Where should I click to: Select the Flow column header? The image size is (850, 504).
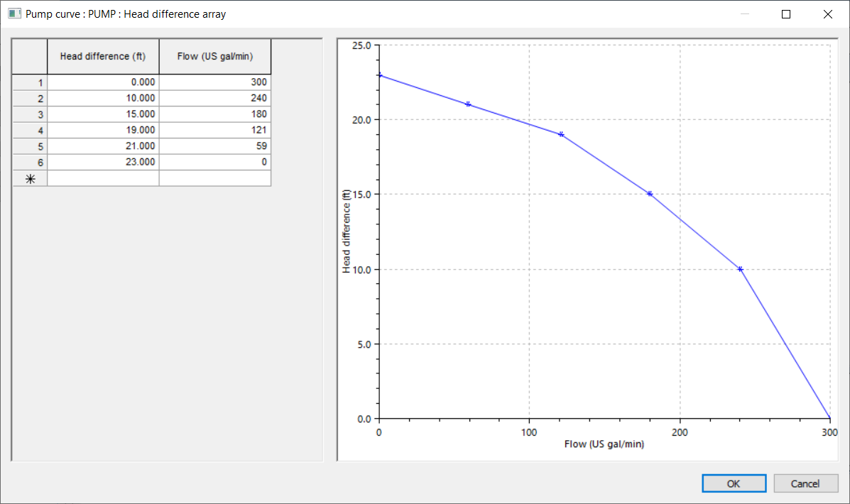tap(215, 56)
